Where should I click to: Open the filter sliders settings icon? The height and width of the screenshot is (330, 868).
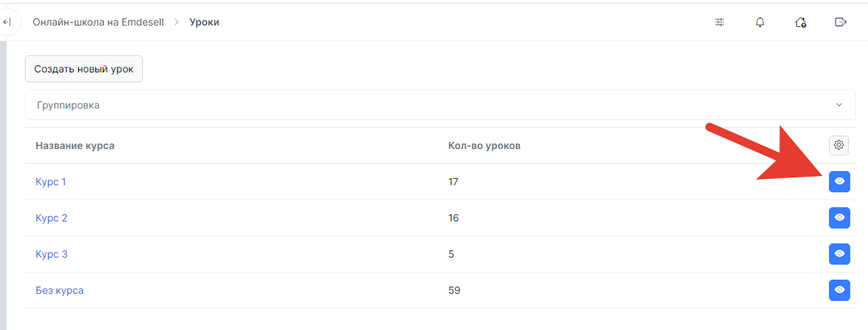(x=720, y=22)
